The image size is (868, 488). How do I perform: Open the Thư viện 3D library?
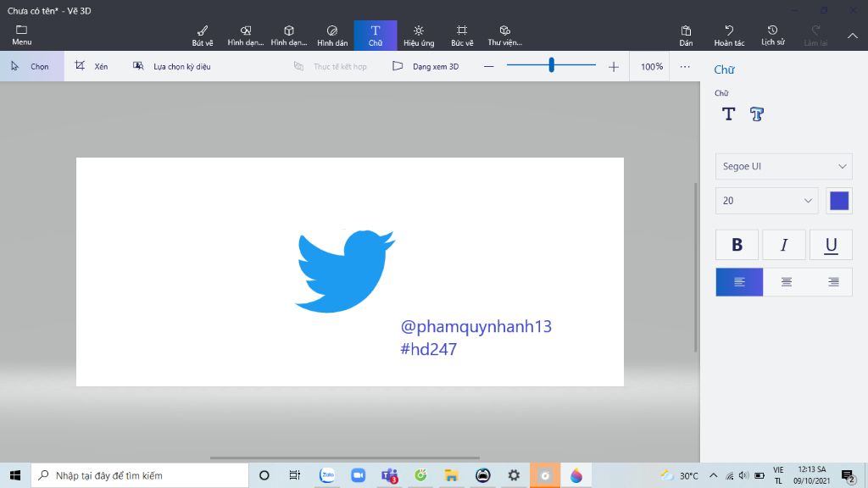click(x=505, y=36)
